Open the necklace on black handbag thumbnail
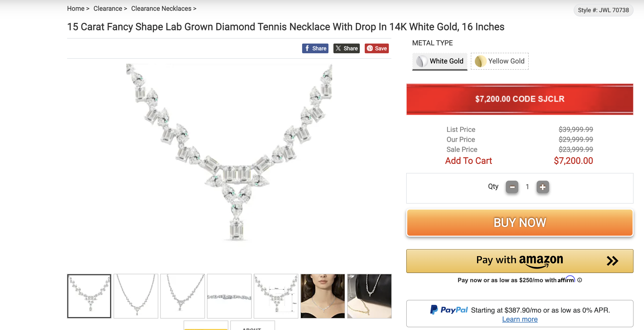 point(369,296)
